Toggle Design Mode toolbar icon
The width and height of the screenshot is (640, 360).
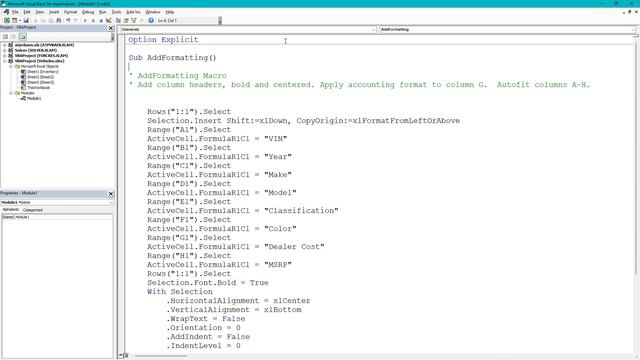pos(109,20)
